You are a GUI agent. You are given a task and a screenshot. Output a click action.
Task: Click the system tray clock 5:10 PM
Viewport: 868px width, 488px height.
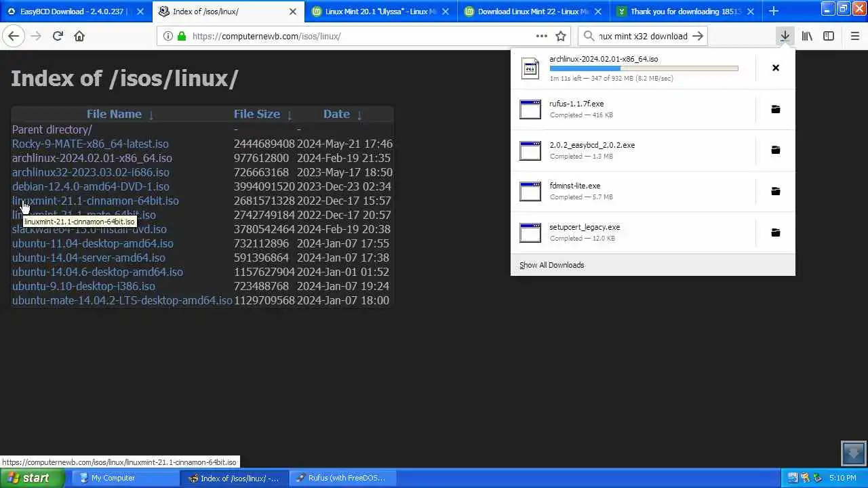[842, 478]
